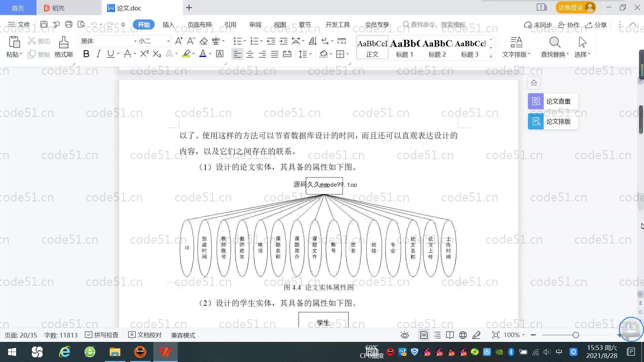Open File Explorer on taskbar
The height and width of the screenshot is (362, 644).
coord(115,352)
